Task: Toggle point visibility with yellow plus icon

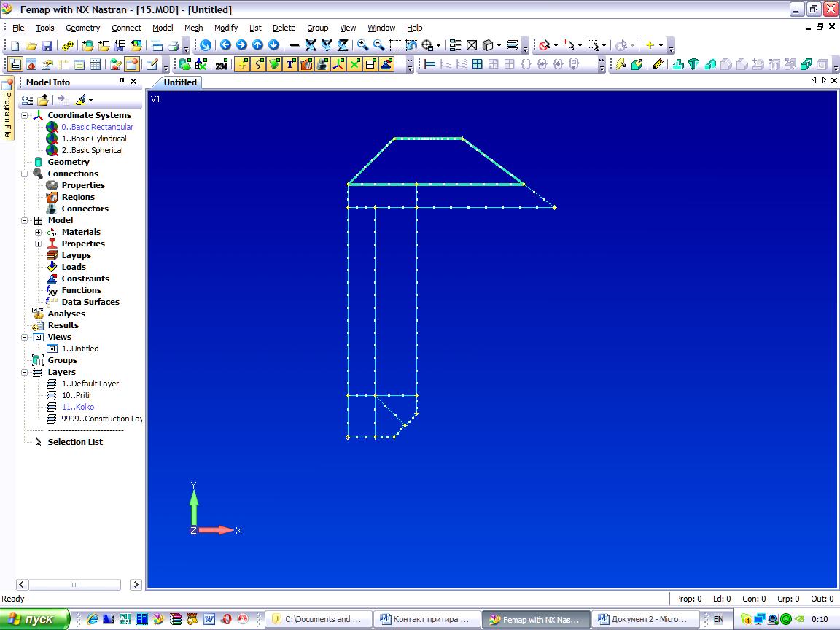Action: tap(243, 64)
